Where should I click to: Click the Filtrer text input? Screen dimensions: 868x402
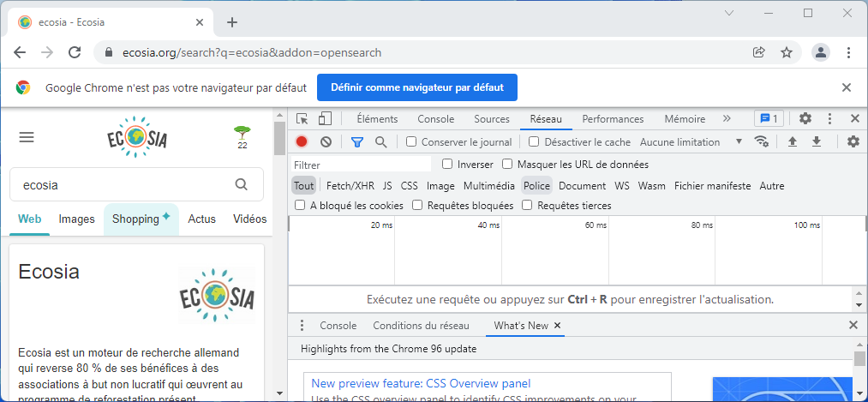pos(361,165)
